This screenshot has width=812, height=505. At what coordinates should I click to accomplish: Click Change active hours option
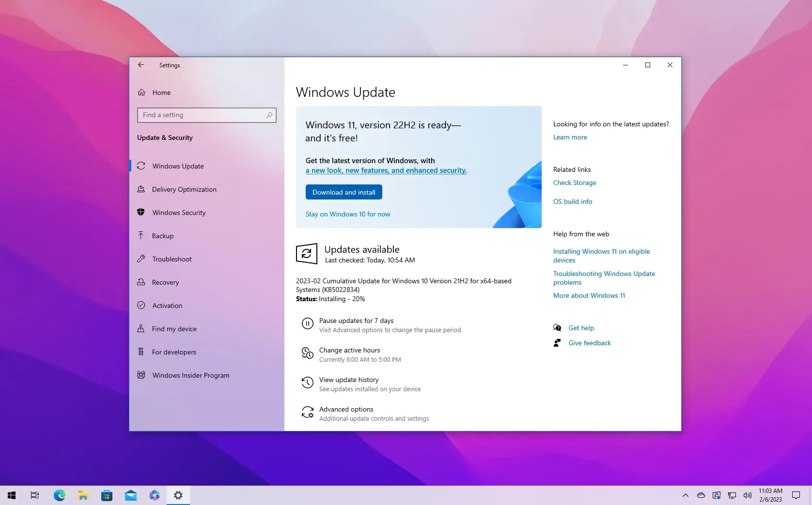351,354
